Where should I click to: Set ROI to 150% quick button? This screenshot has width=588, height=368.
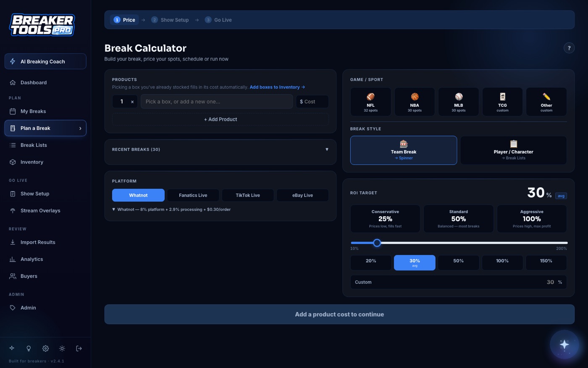coord(546,262)
